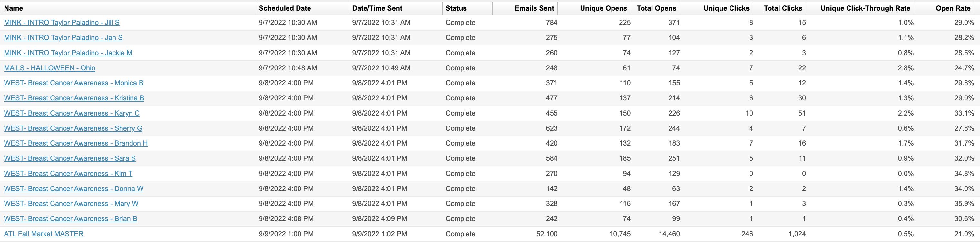Open the ATL Fall Market MASTER campaign
This screenshot has height=242, width=980.
44,234
